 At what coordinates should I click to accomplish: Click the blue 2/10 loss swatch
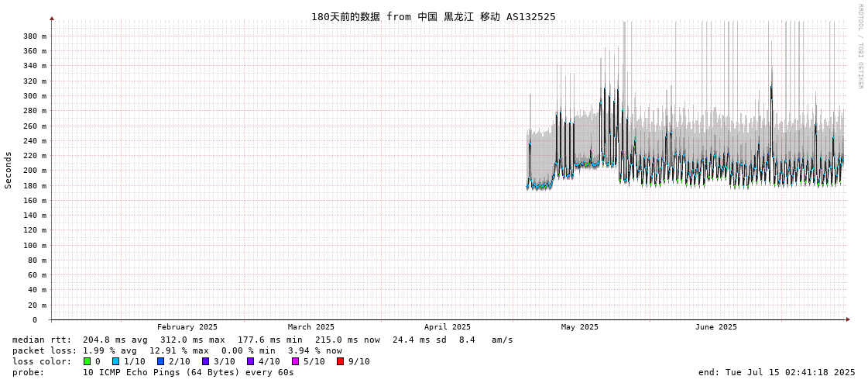coord(160,361)
